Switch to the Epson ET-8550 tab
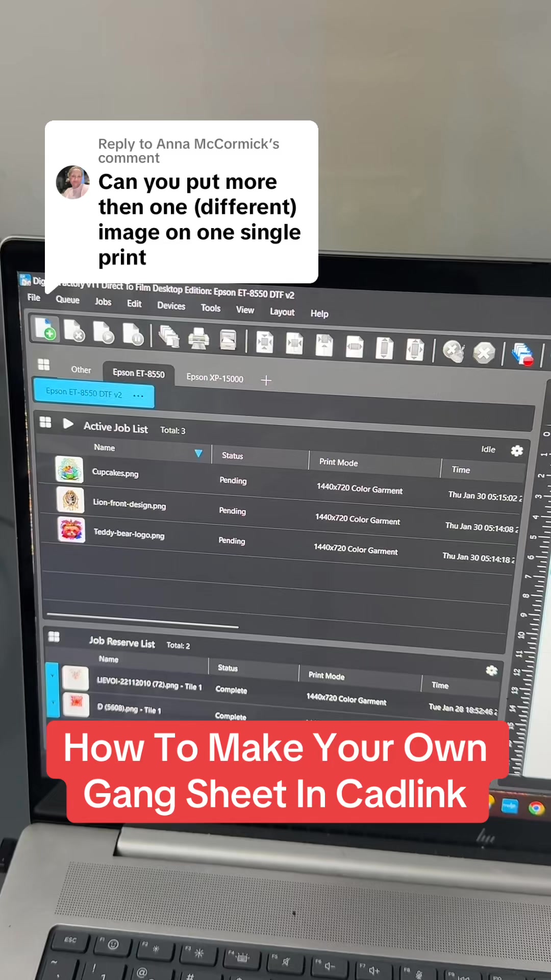551x980 pixels. (x=138, y=373)
